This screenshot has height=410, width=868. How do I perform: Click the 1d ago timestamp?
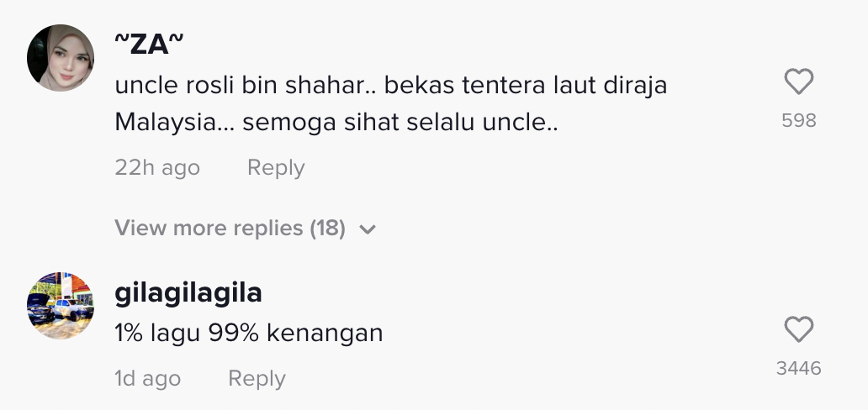tap(147, 379)
